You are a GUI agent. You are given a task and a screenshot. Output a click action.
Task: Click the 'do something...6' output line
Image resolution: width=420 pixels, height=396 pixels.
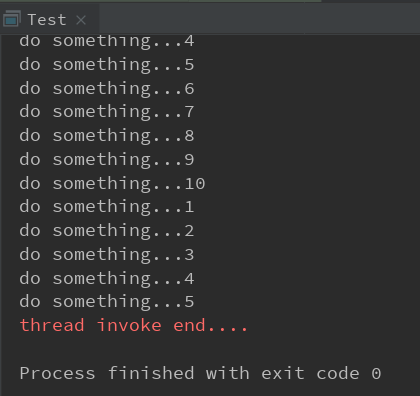pos(107,89)
